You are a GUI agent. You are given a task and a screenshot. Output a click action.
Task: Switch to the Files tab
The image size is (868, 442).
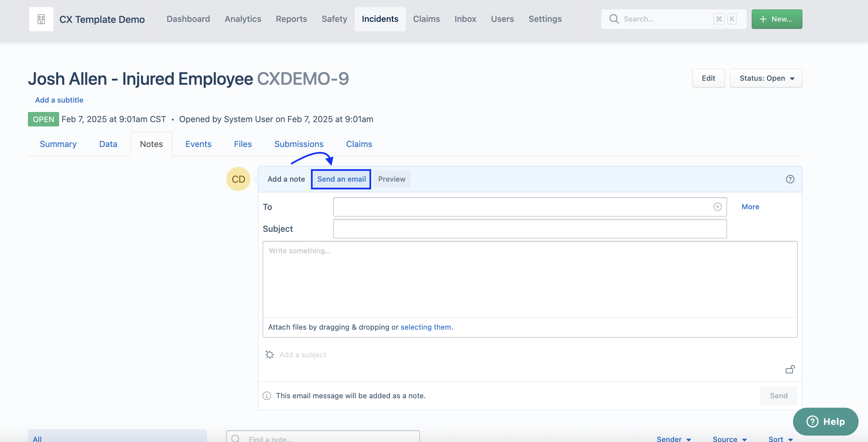pos(243,144)
